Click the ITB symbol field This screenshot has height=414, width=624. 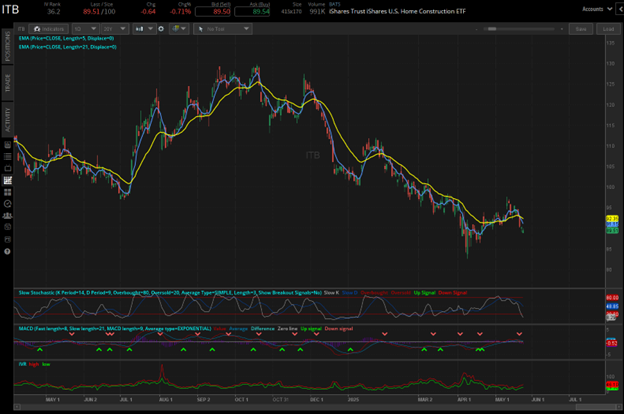(x=23, y=29)
